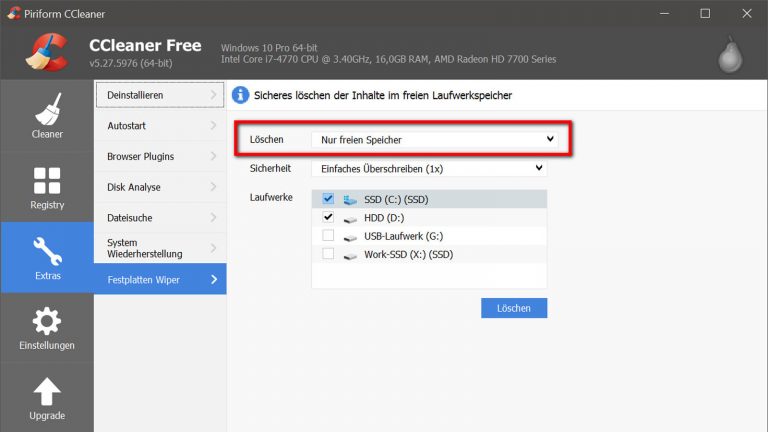The width and height of the screenshot is (768, 432).
Task: Click chevron next to Autostart
Action: [214, 125]
